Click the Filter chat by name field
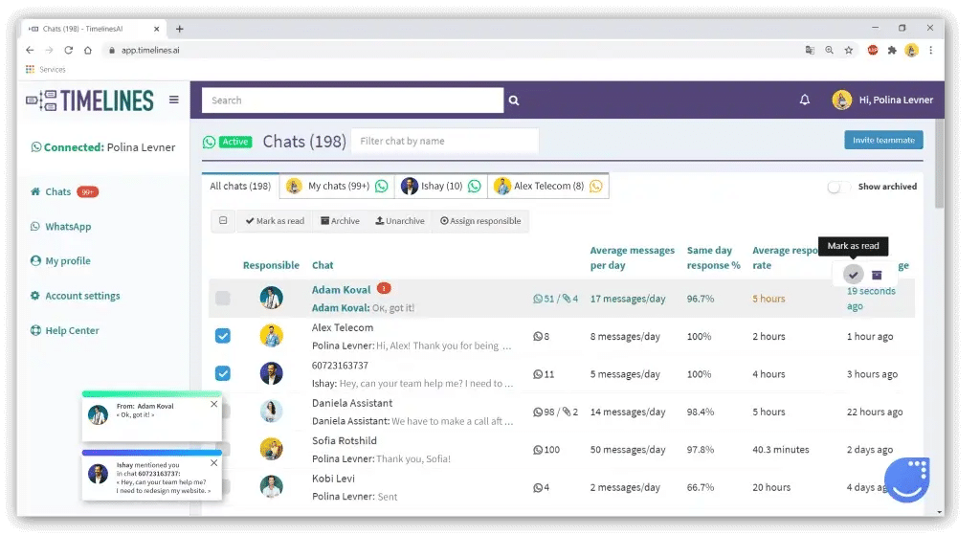 [x=444, y=141]
